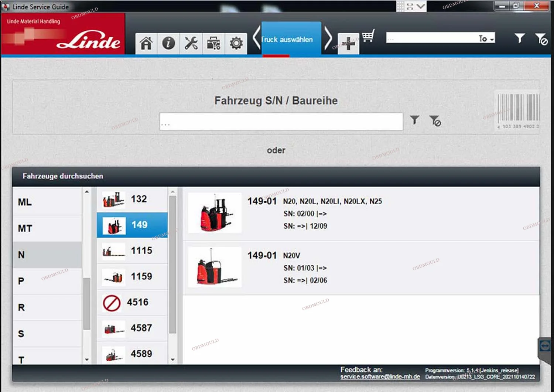Viewport: 554px width, 392px height.
Task: Select the N vehicle category
Action: click(47, 255)
